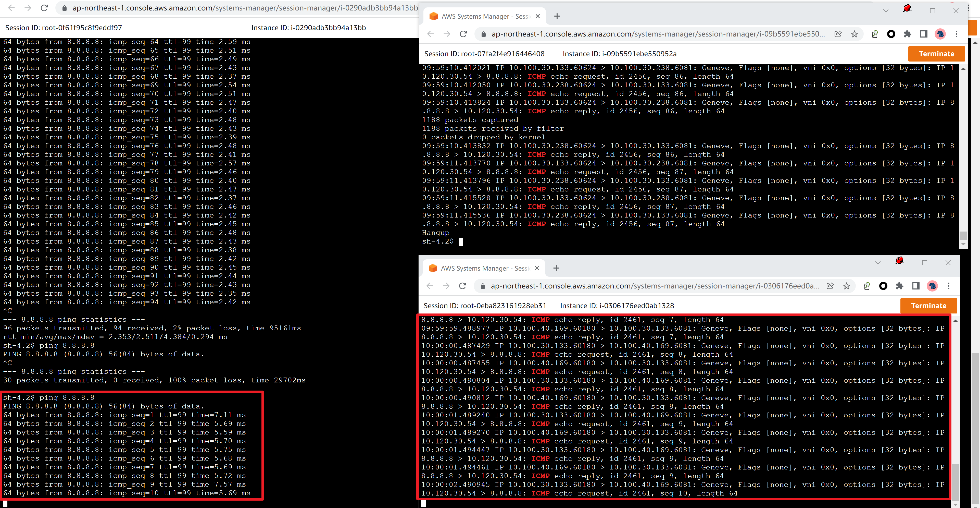
Task: Reload page in left background window
Action: [44, 8]
